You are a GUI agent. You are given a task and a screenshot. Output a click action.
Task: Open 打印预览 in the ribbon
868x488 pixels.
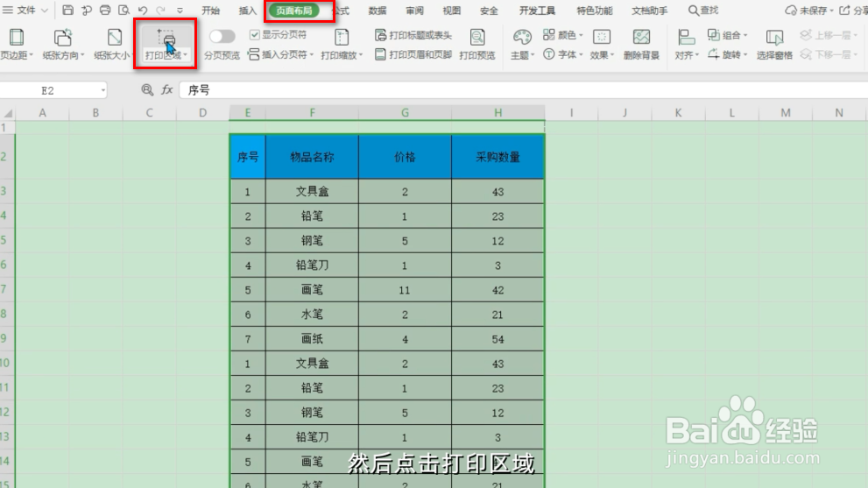476,45
